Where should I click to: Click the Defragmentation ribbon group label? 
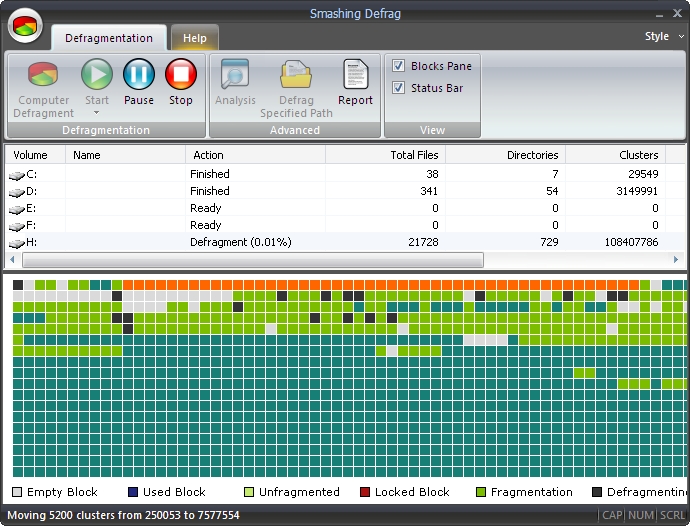click(x=106, y=130)
